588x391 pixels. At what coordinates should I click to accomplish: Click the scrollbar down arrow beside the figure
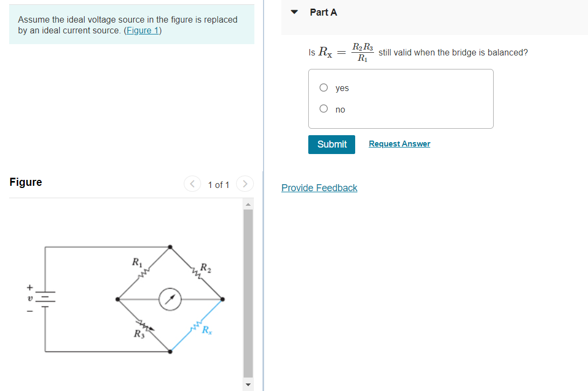pyautogui.click(x=248, y=383)
